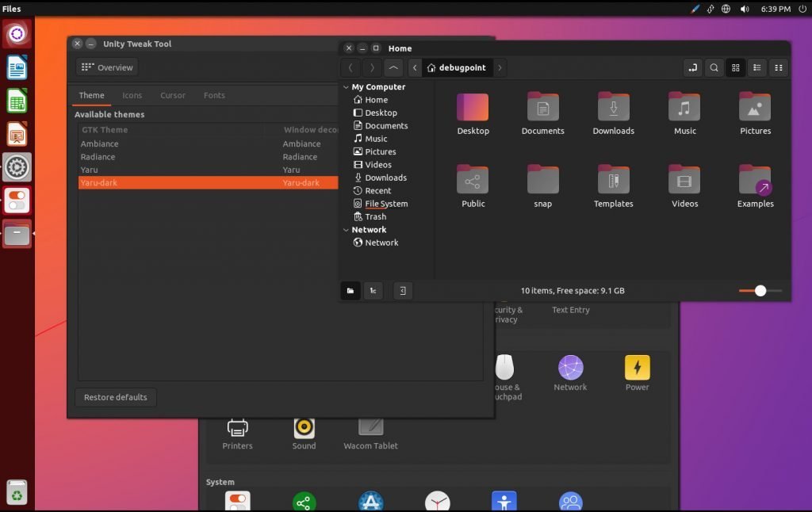Open the Public folder icon
Viewport: 812px width, 512px height.
click(x=473, y=180)
